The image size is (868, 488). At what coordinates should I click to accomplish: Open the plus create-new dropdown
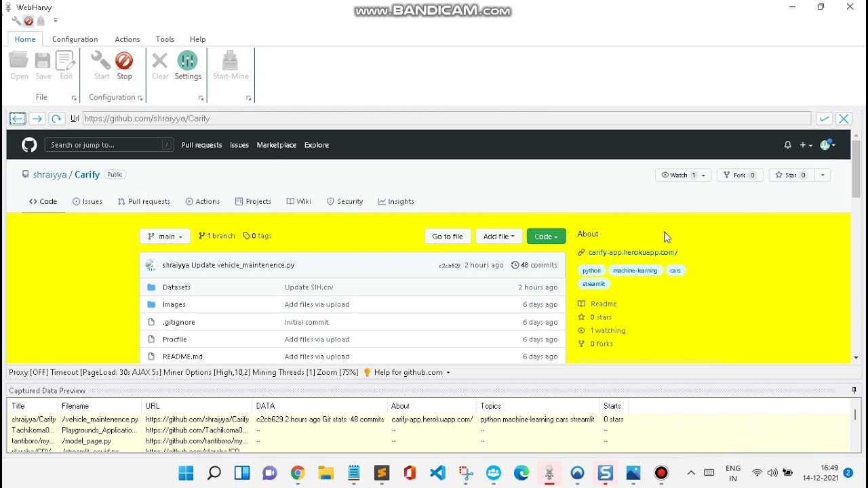point(806,145)
